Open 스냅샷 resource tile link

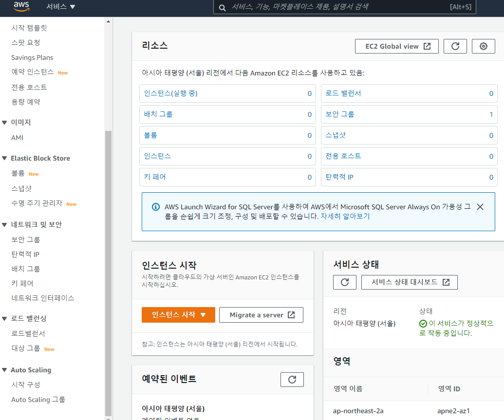[x=336, y=135]
